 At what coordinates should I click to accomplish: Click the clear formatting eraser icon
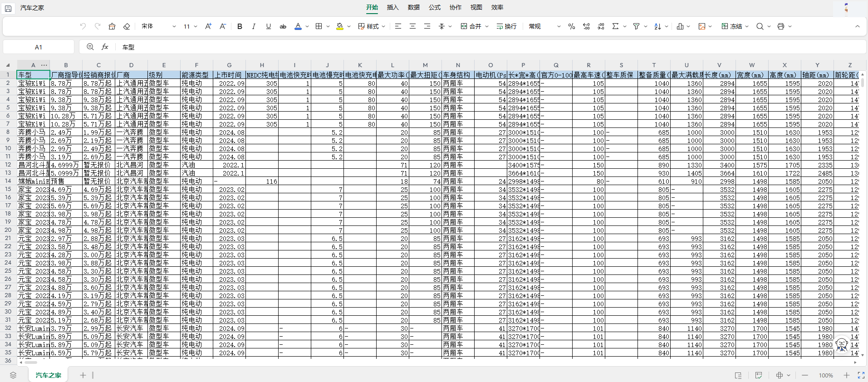coord(127,26)
